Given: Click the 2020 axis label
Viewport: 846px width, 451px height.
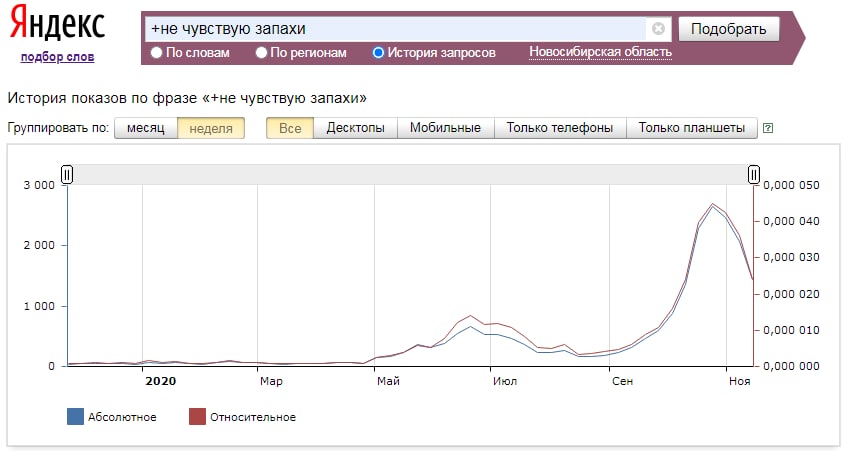Looking at the screenshot, I should pyautogui.click(x=161, y=381).
